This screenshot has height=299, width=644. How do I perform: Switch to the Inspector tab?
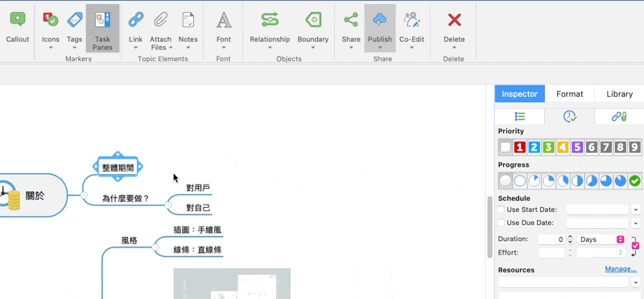click(519, 93)
